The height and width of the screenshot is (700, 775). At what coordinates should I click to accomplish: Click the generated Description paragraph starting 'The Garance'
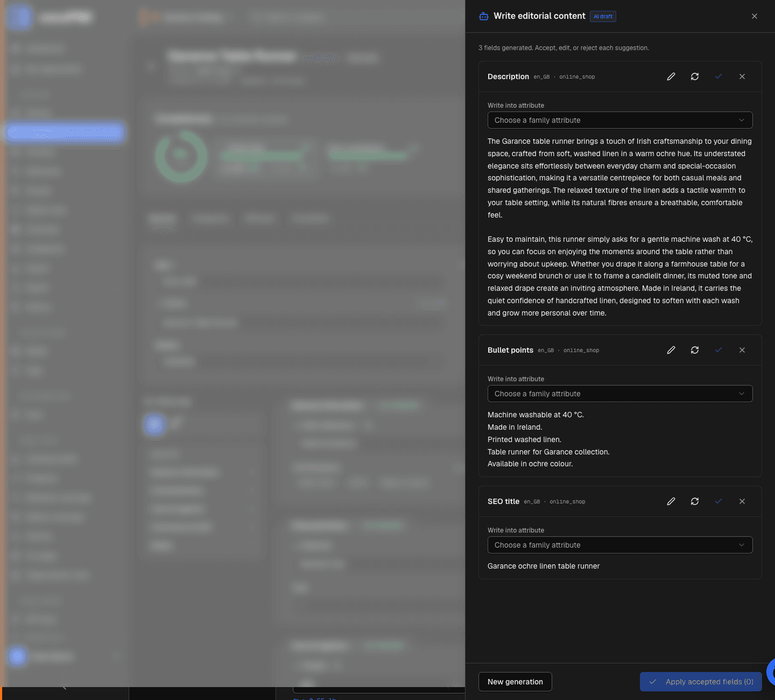620,178
